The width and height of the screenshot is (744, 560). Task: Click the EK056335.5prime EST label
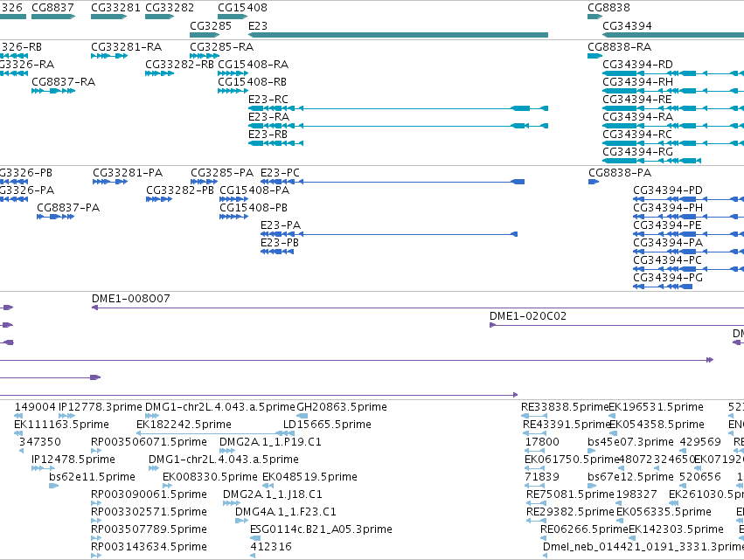[x=664, y=512]
